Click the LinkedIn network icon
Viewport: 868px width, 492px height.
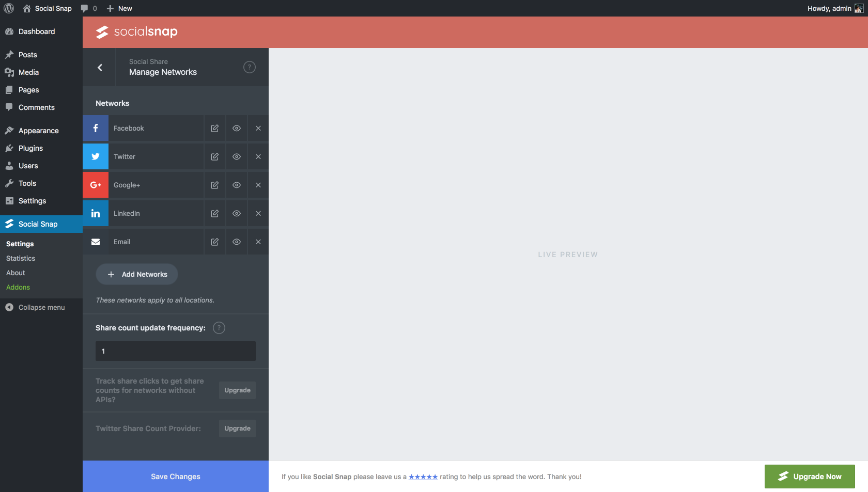click(x=96, y=213)
